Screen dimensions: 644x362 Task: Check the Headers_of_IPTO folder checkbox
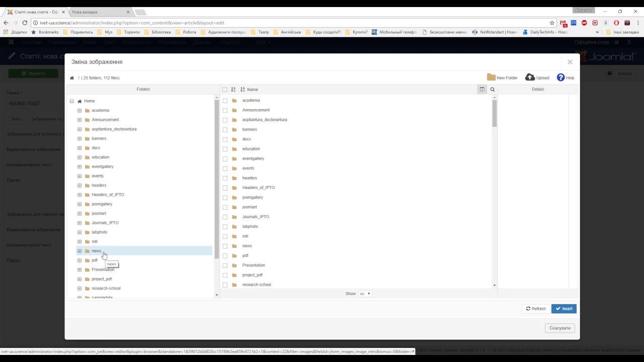click(x=225, y=188)
